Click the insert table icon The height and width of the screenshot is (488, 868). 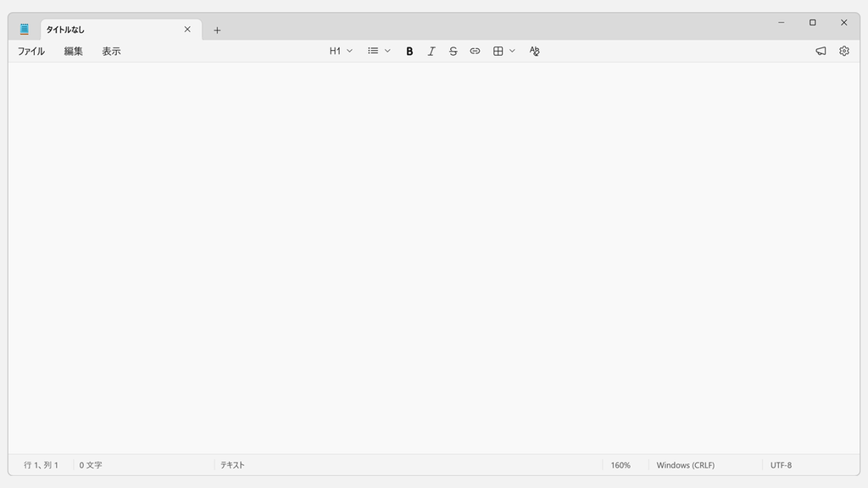(x=498, y=51)
